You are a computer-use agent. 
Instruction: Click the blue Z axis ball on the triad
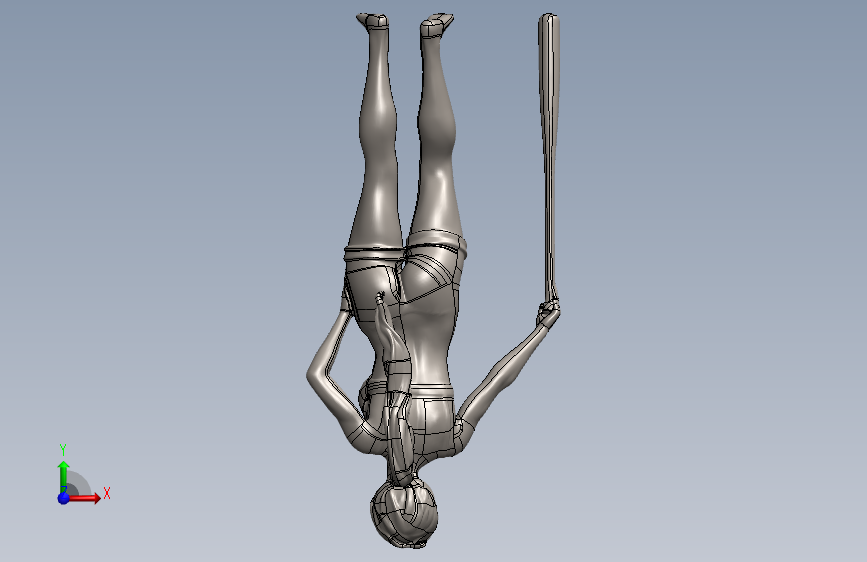pyautogui.click(x=64, y=498)
